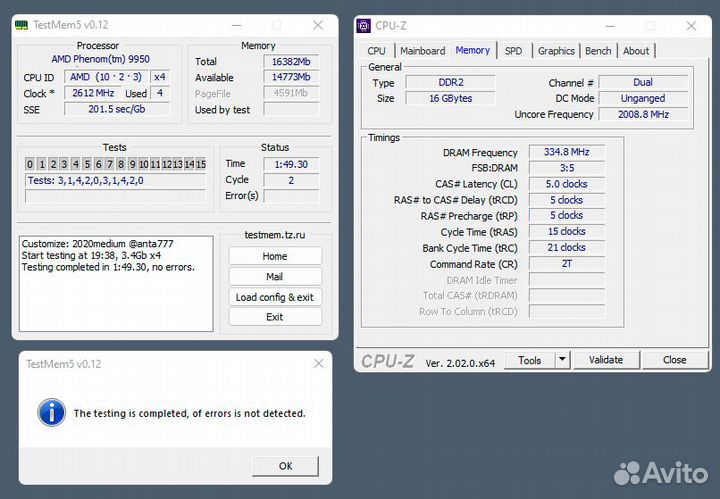Open the Mainboard tab
720x499 pixels.
click(x=422, y=51)
